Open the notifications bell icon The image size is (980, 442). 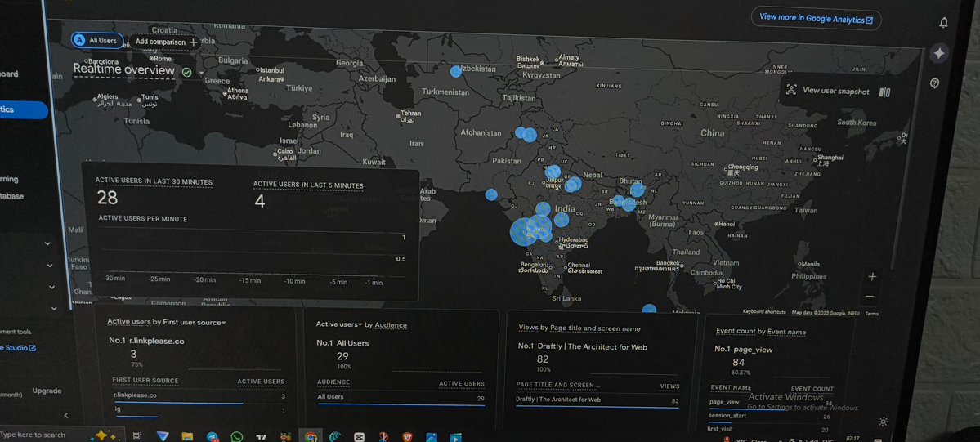(x=943, y=23)
